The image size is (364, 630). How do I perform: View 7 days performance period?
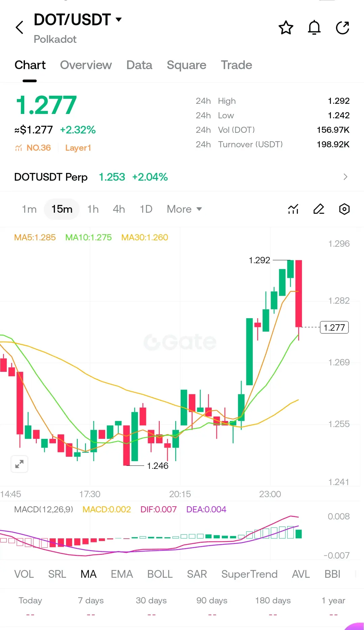point(91,601)
